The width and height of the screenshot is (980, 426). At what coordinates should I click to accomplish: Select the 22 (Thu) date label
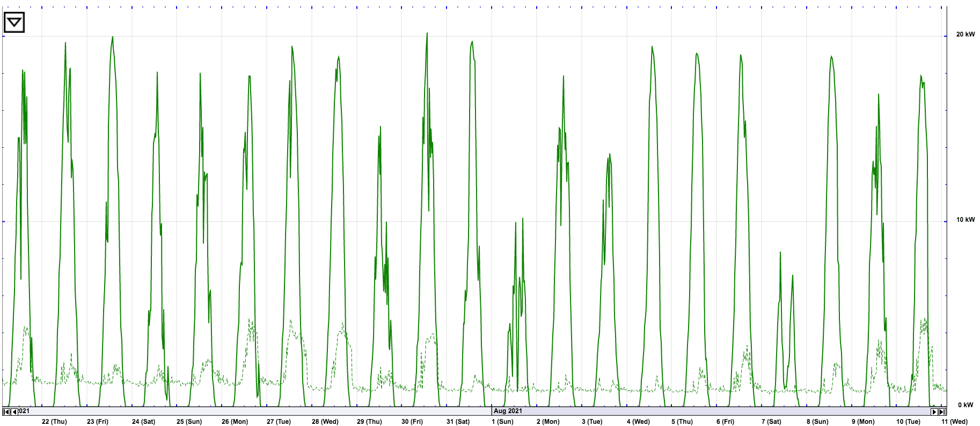tap(54, 422)
